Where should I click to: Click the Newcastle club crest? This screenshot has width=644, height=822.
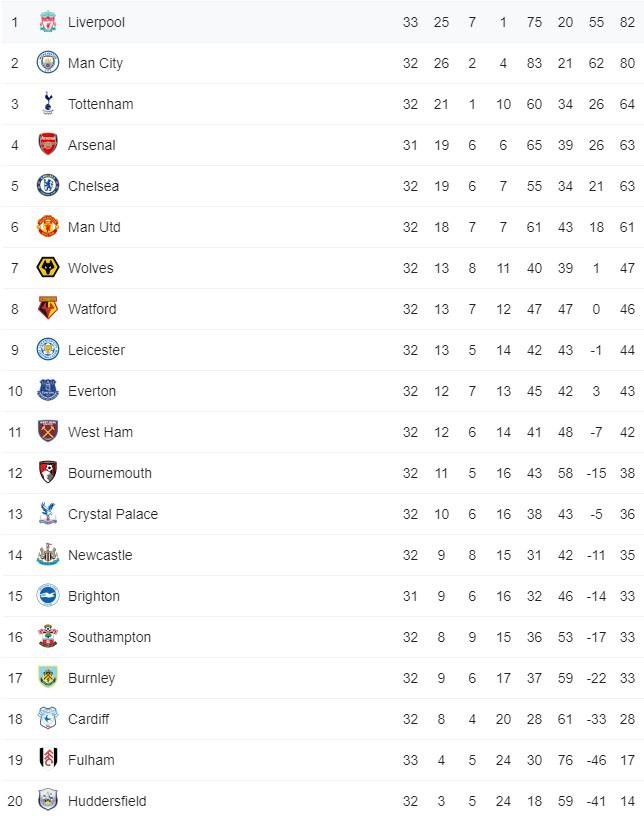tap(48, 555)
